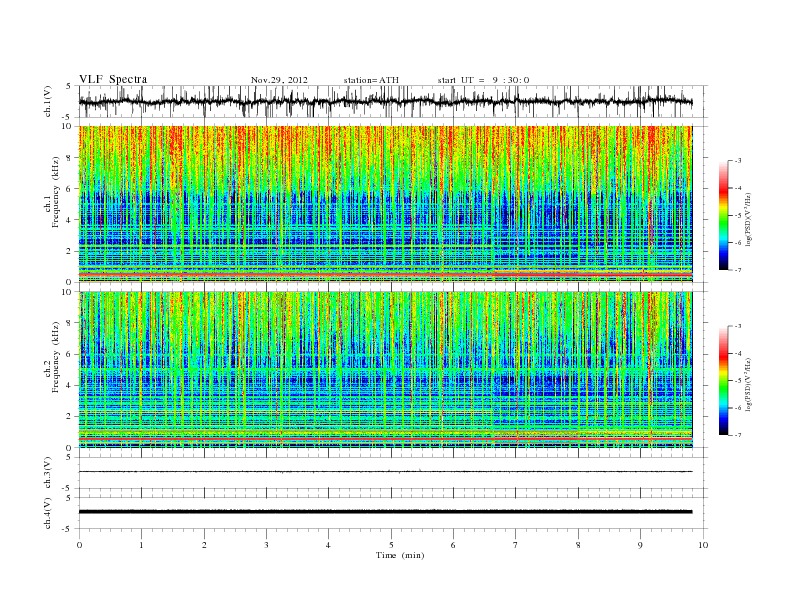792x612 pixels.
Task: Select the 'Nov.29, 2012' date text
Action: 279,80
